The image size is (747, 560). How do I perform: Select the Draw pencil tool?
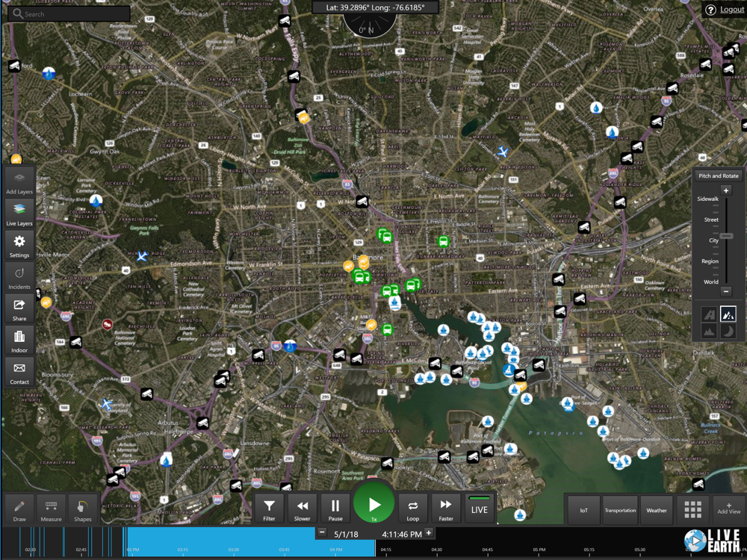(x=19, y=509)
